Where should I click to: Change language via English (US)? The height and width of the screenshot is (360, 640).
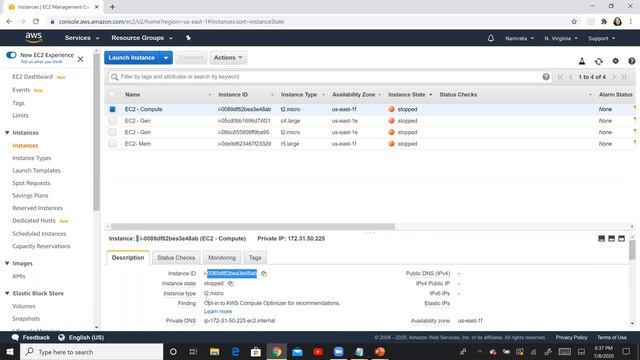(81, 338)
